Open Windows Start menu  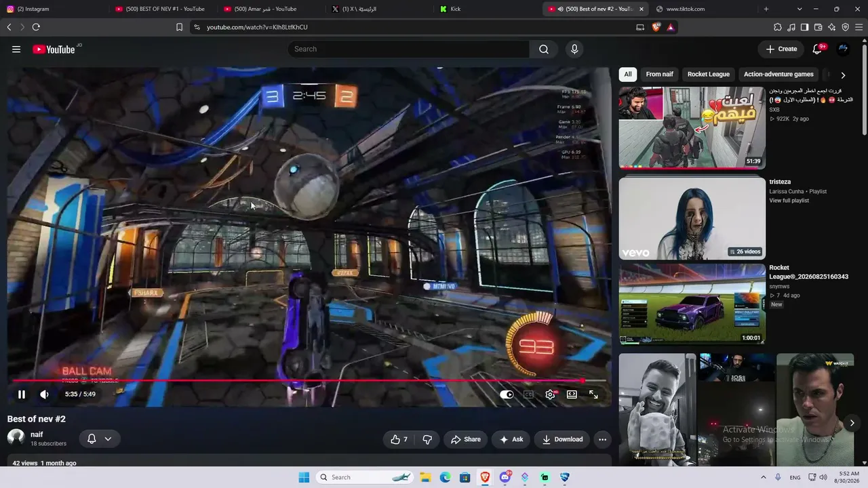[304, 477]
